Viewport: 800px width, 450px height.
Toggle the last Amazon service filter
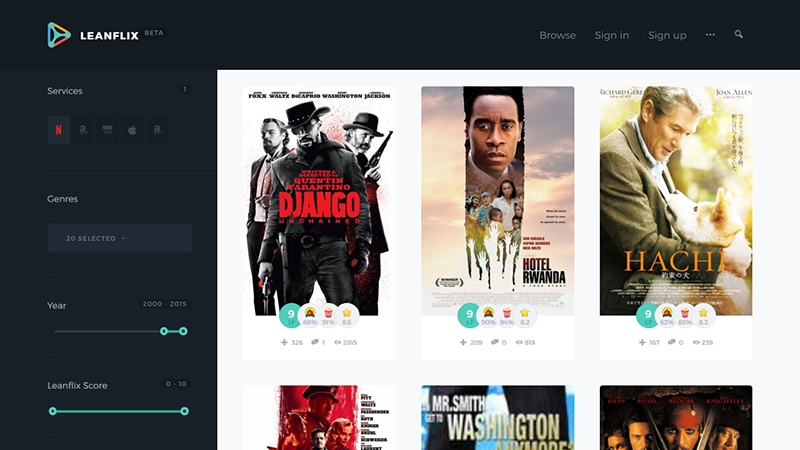tap(157, 130)
